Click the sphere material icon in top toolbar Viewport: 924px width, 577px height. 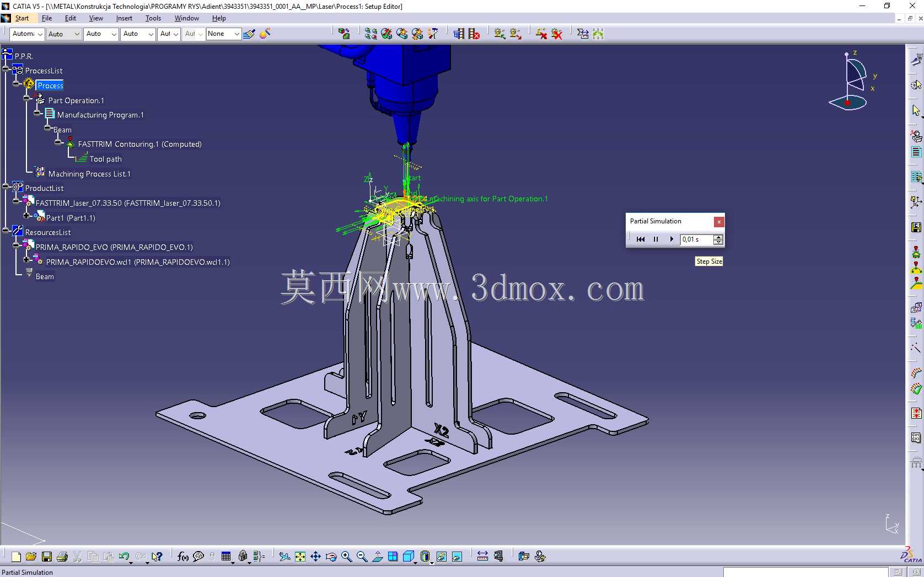(265, 34)
